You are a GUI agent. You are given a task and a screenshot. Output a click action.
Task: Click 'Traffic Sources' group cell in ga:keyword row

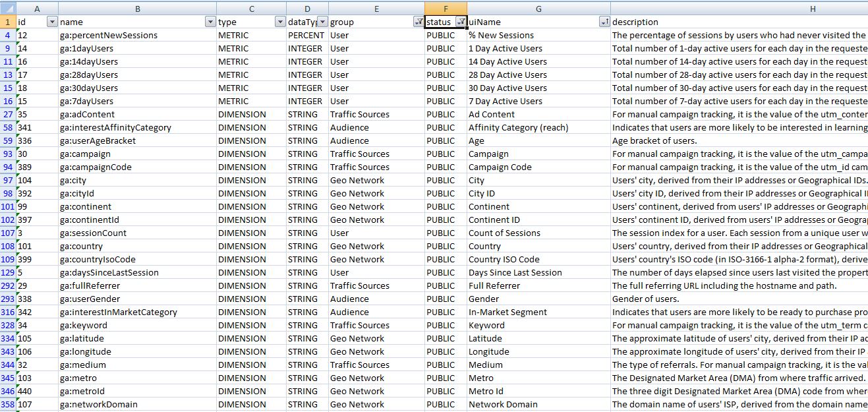coord(376,325)
